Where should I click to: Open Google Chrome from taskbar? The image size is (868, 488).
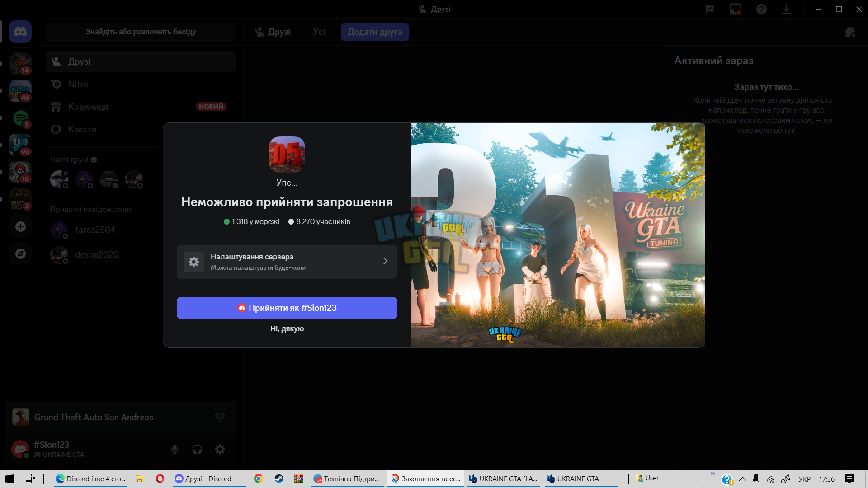pos(258,479)
